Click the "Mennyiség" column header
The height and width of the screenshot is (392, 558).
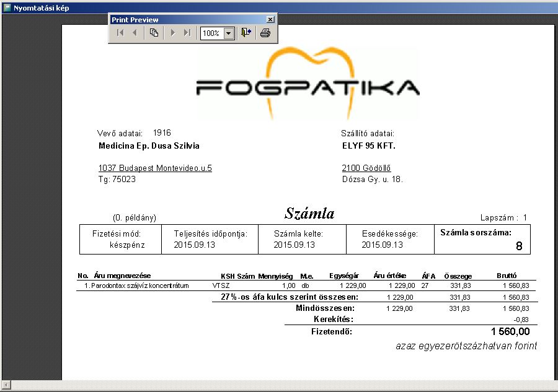coord(275,276)
